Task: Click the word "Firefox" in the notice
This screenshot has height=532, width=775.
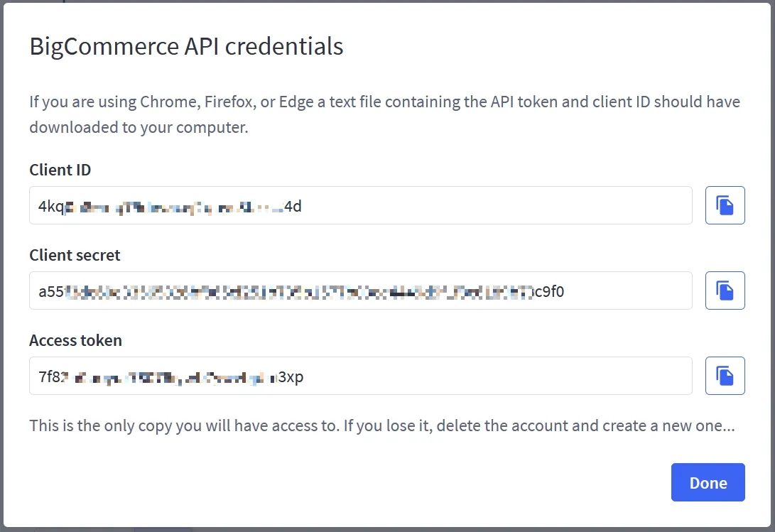Action: click(x=229, y=102)
